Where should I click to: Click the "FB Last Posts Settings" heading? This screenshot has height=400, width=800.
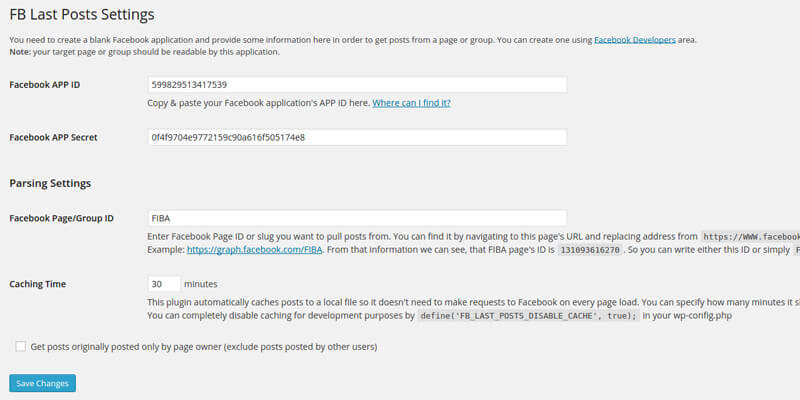pyautogui.click(x=82, y=15)
